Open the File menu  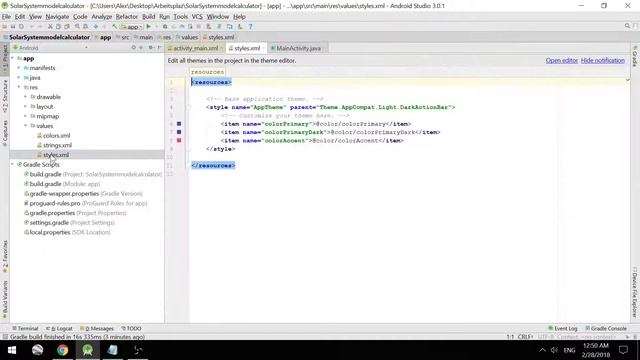pyautogui.click(x=6, y=17)
